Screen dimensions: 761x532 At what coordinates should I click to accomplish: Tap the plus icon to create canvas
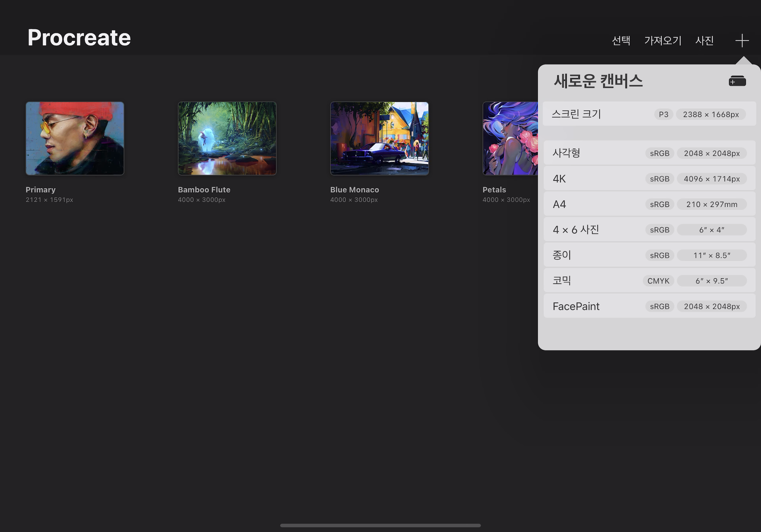tap(742, 40)
